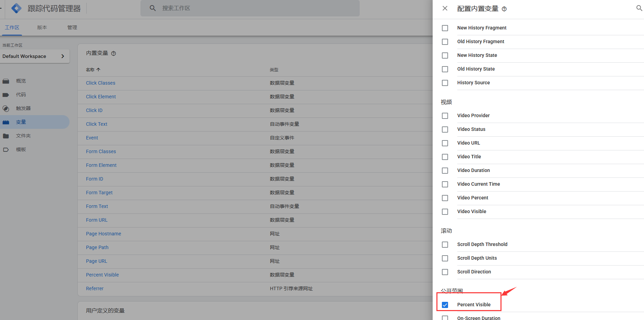Enable Scroll Depth Threshold checkbox
This screenshot has width=644, height=320.
pyautogui.click(x=445, y=245)
